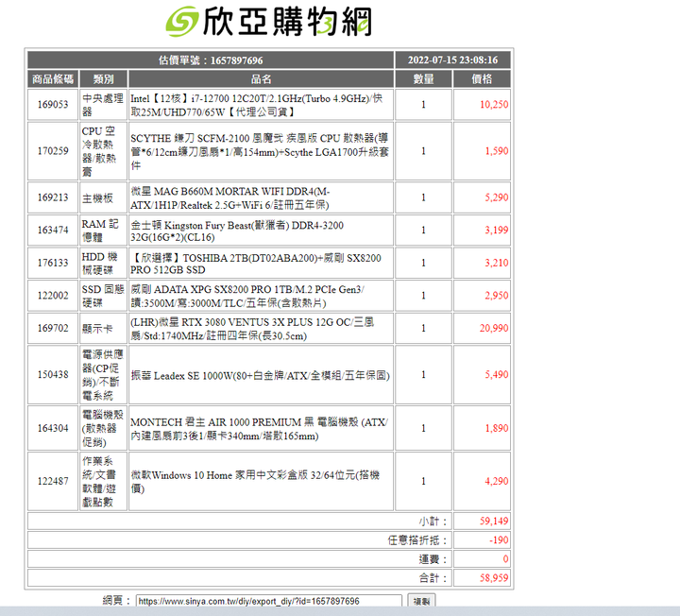Image resolution: width=680 pixels, height=616 pixels.
Task: Click the 中央處理器 category cell
Action: pos(103,105)
